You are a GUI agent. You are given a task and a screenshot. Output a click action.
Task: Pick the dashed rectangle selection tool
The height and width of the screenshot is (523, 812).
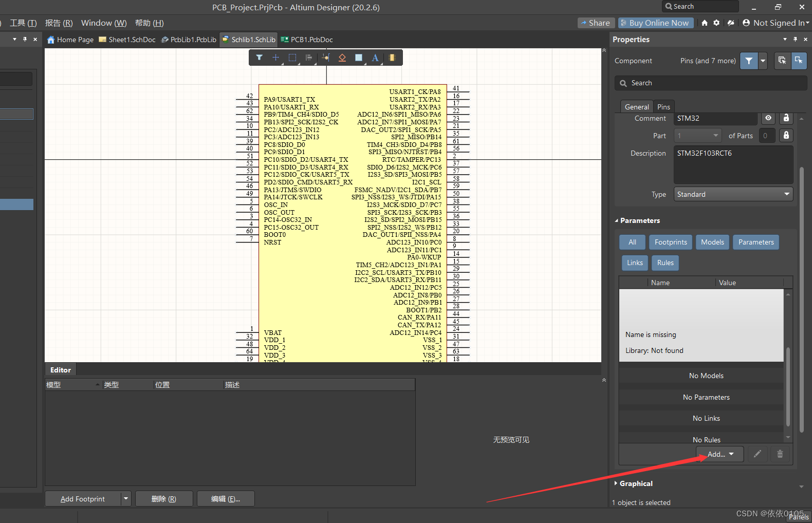point(292,58)
